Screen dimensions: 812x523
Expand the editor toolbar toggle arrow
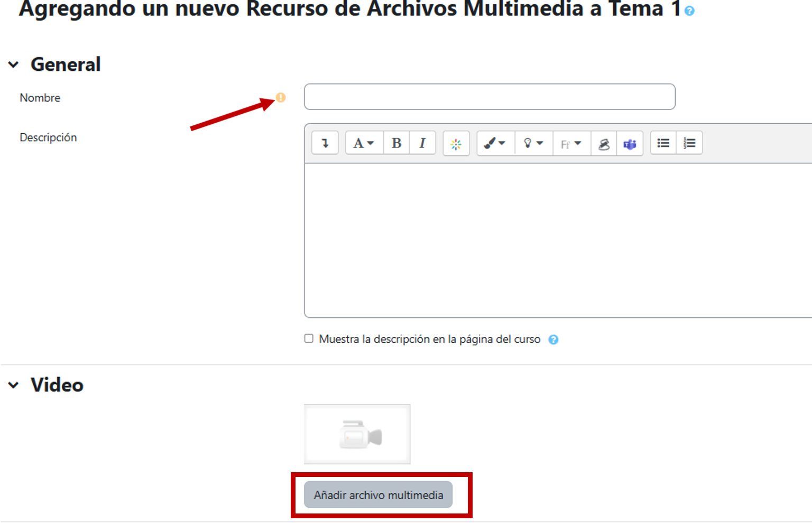[x=325, y=143]
